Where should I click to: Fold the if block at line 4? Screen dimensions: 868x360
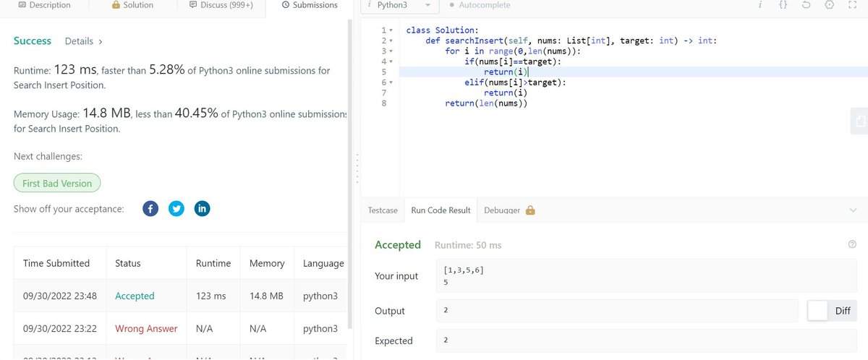(x=391, y=61)
